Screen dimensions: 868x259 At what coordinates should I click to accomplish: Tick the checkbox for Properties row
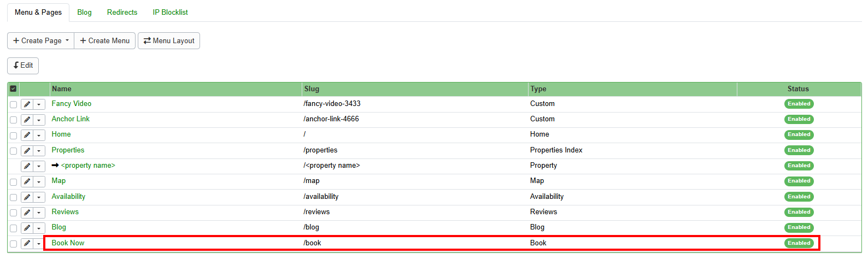click(x=13, y=151)
